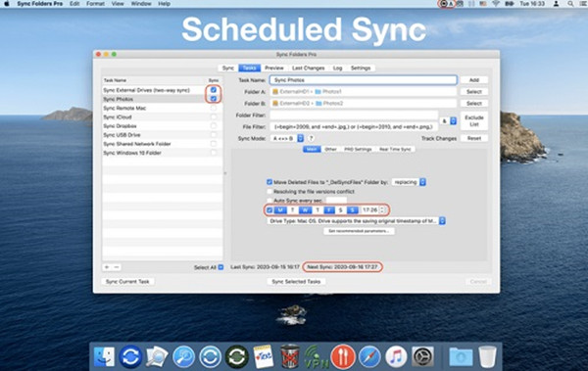Open the Sync Mode A<=>B dropdown
Image resolution: width=588 pixels, height=371 pixels.
287,138
